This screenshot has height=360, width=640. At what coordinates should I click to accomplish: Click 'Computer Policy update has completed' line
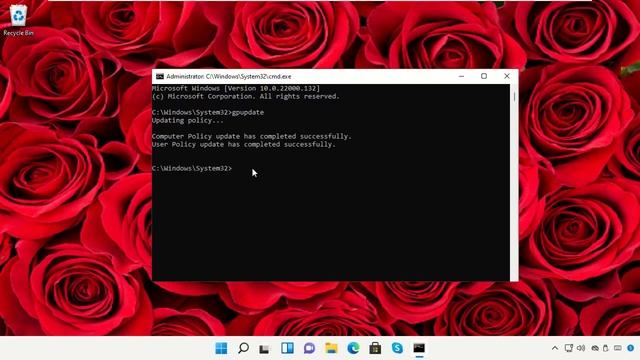point(251,136)
